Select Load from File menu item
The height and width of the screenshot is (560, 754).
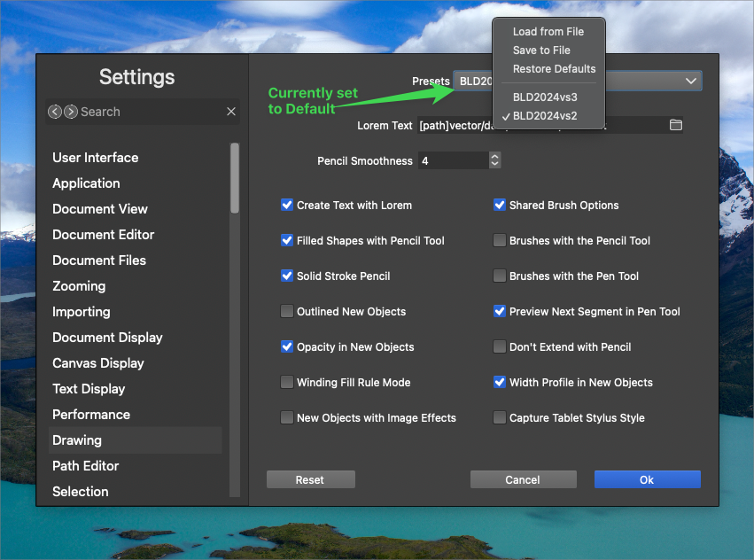(548, 32)
